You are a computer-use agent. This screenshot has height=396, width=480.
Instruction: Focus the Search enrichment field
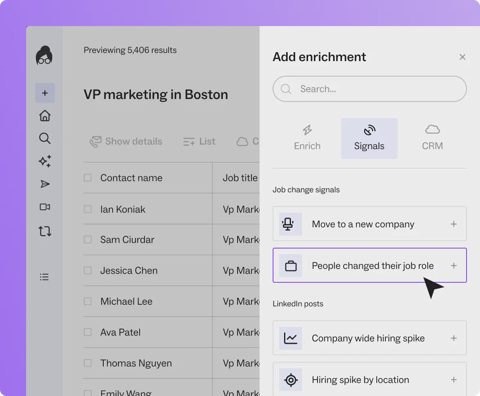pos(369,89)
